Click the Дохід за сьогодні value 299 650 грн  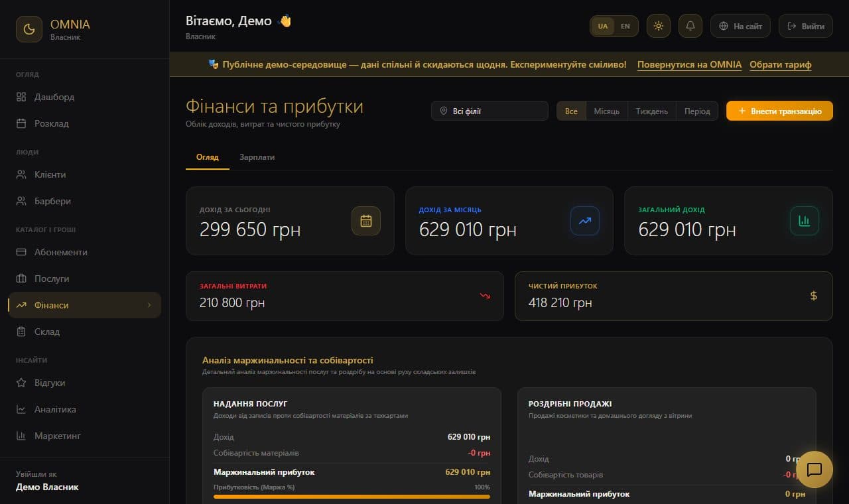[250, 229]
